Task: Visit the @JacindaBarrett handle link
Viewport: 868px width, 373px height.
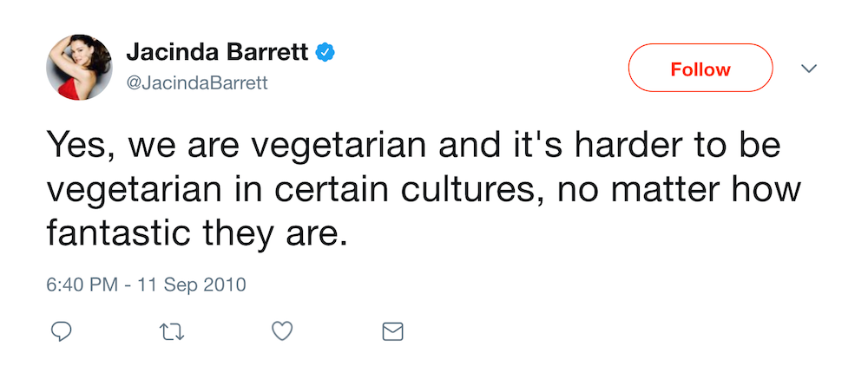Action: coord(197,83)
